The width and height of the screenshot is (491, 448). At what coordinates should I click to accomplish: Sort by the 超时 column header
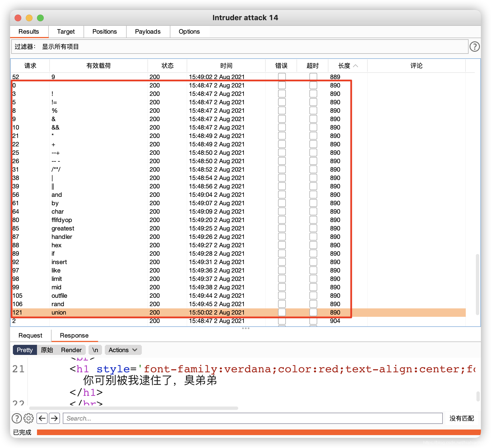point(312,66)
